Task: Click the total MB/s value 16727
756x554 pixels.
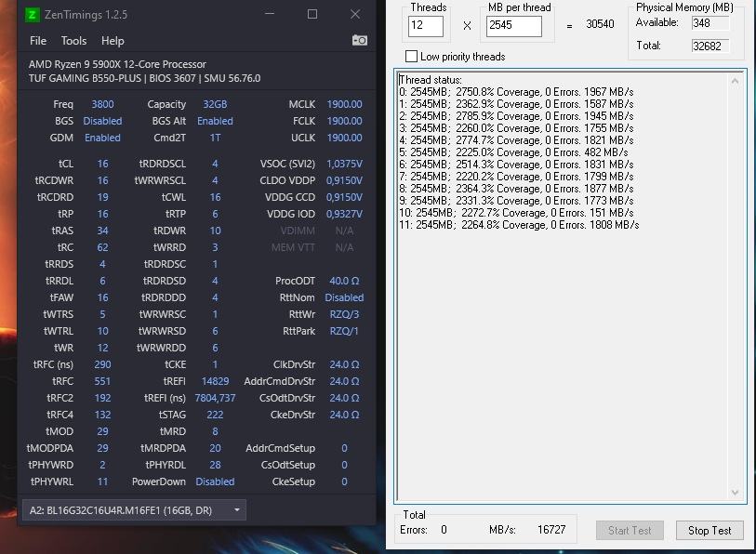Action: [551, 530]
